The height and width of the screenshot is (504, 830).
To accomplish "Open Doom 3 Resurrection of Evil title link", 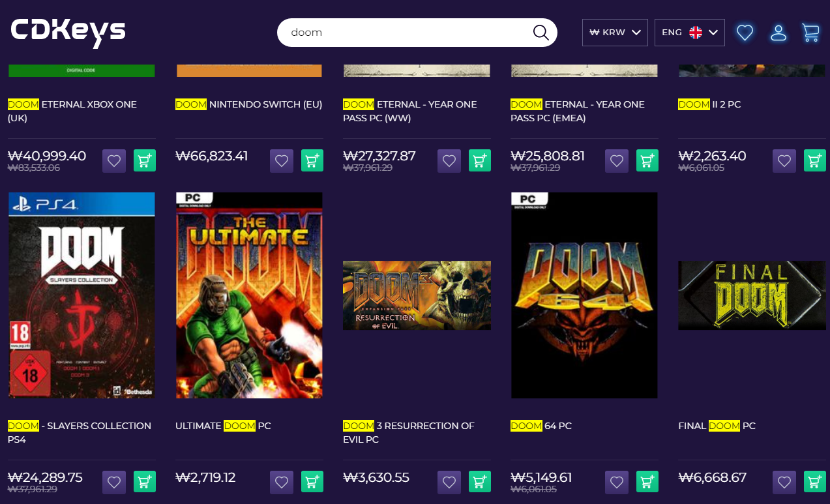I will pos(409,433).
